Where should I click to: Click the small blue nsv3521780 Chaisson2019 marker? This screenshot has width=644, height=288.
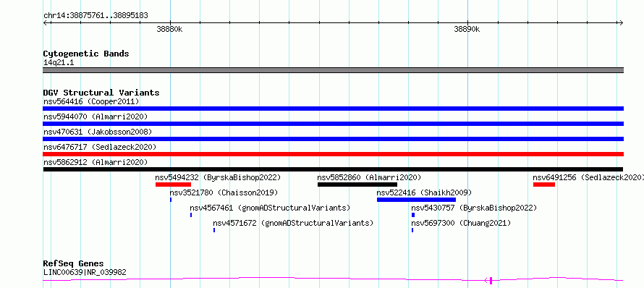[x=171, y=200]
